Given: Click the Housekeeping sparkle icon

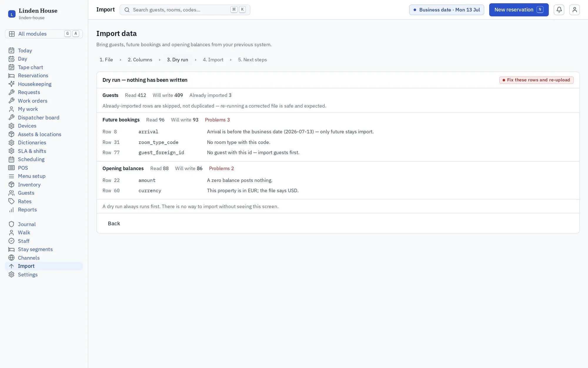Looking at the screenshot, I should [11, 84].
